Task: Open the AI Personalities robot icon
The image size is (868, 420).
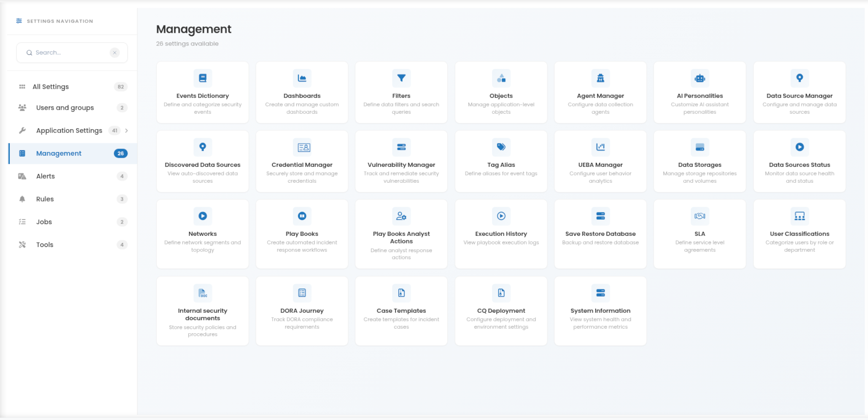Action: click(x=700, y=78)
